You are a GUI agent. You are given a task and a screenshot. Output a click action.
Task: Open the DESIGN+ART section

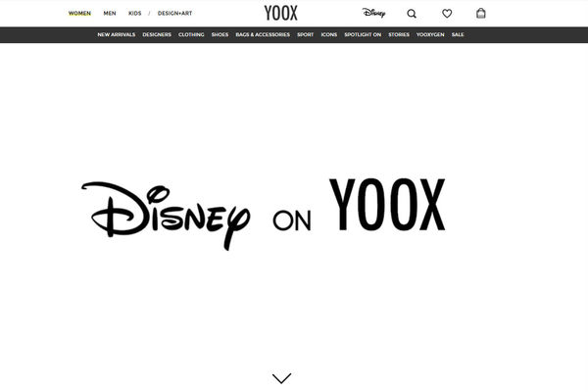tap(174, 14)
